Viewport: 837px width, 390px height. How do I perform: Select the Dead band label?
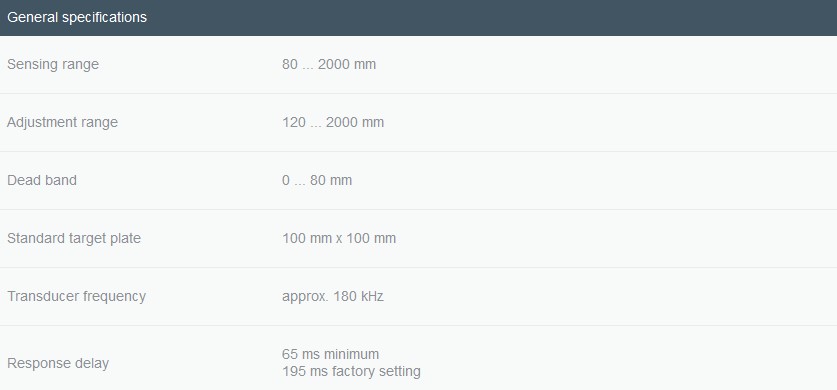click(x=42, y=180)
